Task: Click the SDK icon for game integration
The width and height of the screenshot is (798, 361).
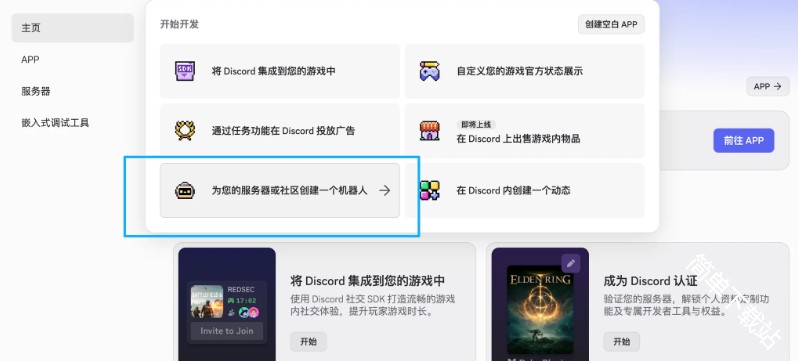Action: [x=184, y=71]
